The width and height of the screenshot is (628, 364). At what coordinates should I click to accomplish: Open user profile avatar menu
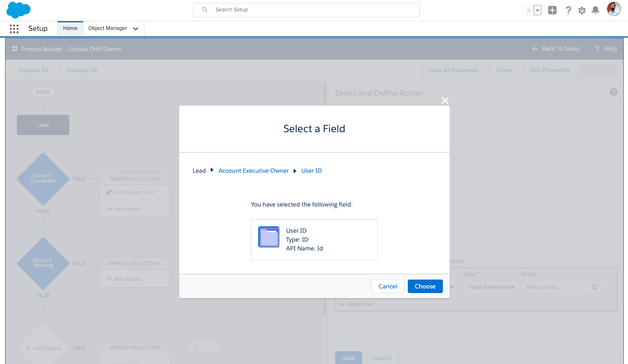(614, 9)
